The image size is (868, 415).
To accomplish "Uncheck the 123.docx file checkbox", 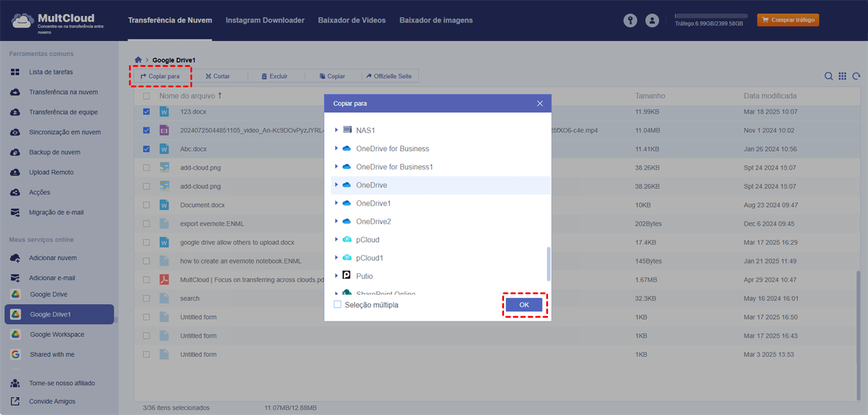I will point(146,112).
